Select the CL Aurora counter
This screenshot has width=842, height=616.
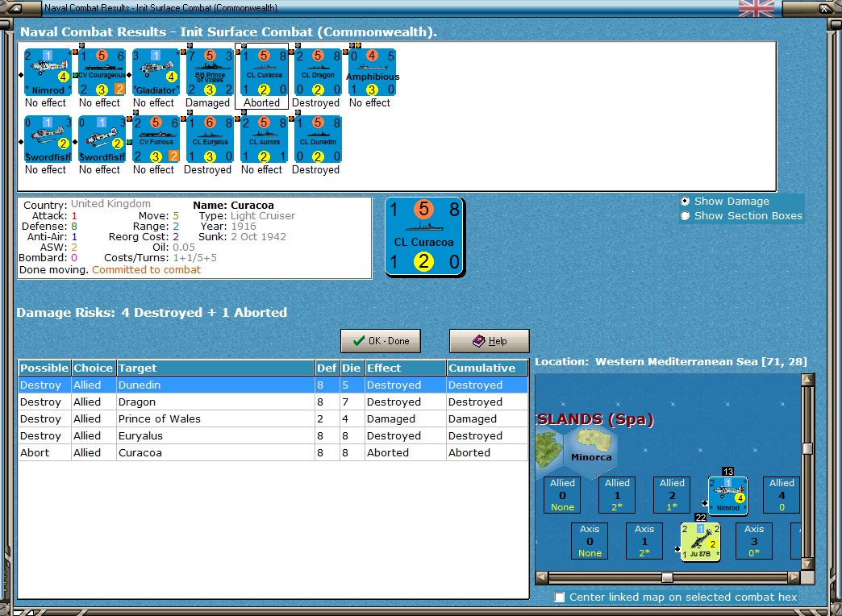tap(264, 139)
